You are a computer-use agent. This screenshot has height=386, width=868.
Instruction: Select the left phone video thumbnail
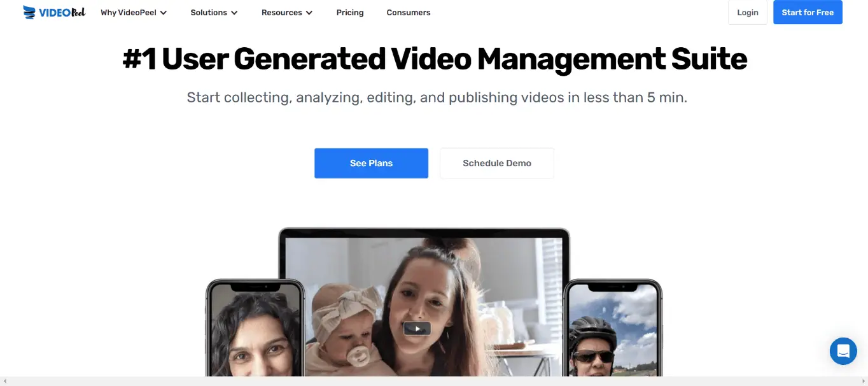coord(253,331)
